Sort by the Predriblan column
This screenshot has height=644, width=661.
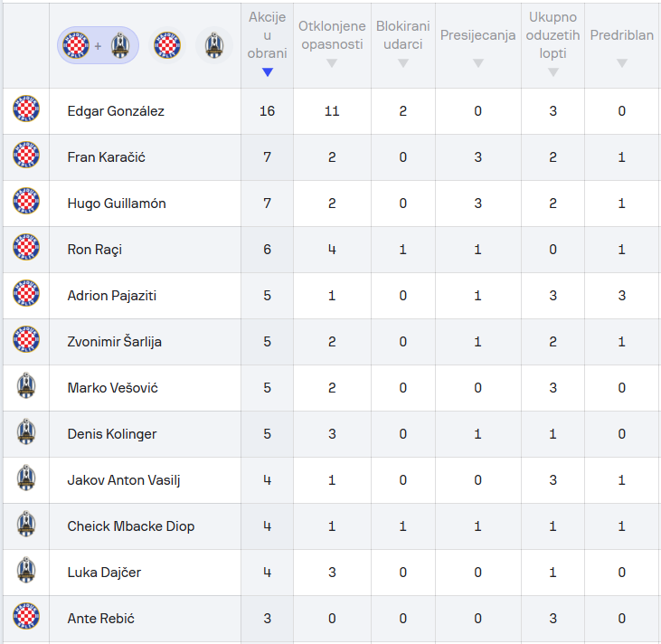coord(621,44)
